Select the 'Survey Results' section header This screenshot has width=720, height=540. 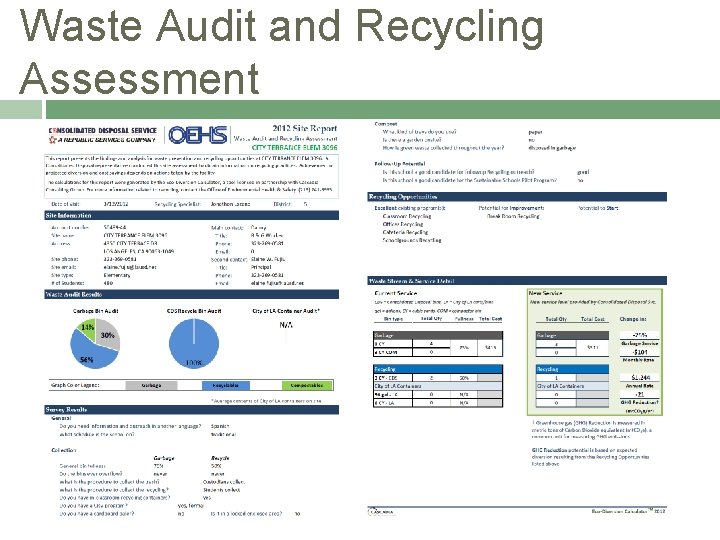[x=192, y=410]
